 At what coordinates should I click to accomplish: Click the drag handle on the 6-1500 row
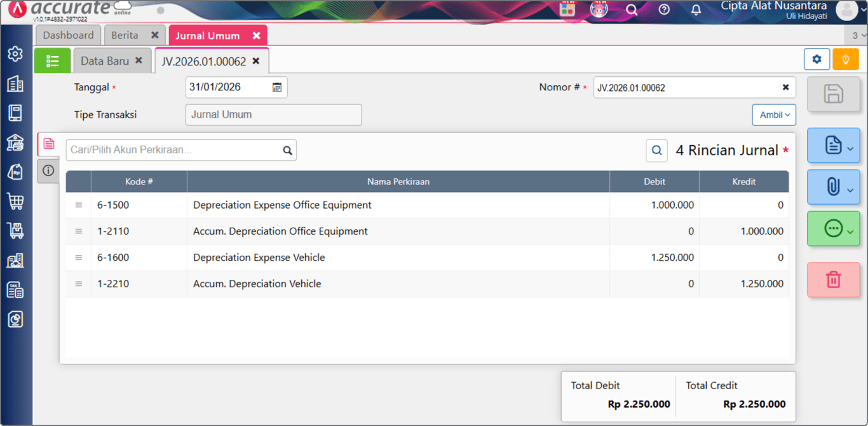[79, 205]
